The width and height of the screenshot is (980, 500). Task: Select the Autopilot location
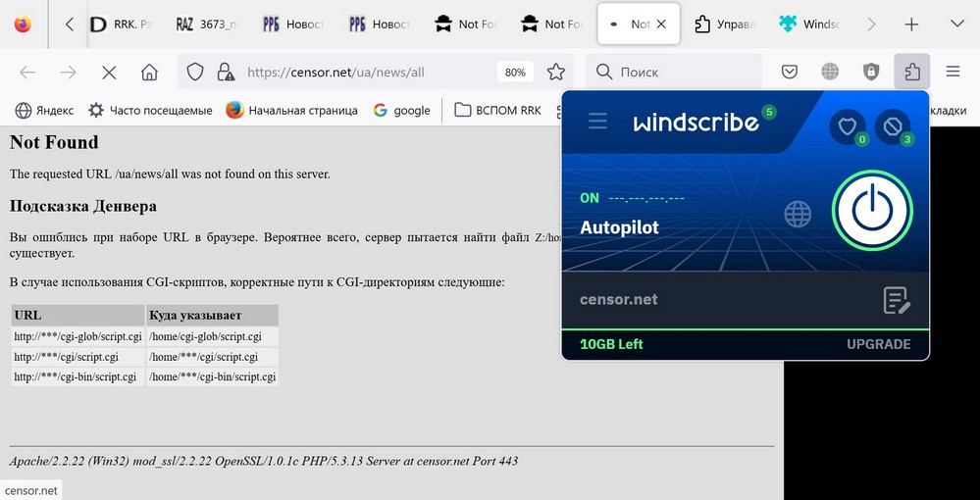pos(619,227)
